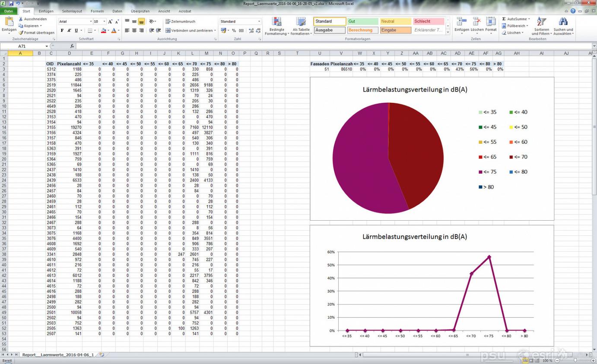597x364 pixels.
Task: Apply the Berechnung cell style
Action: pos(362,30)
